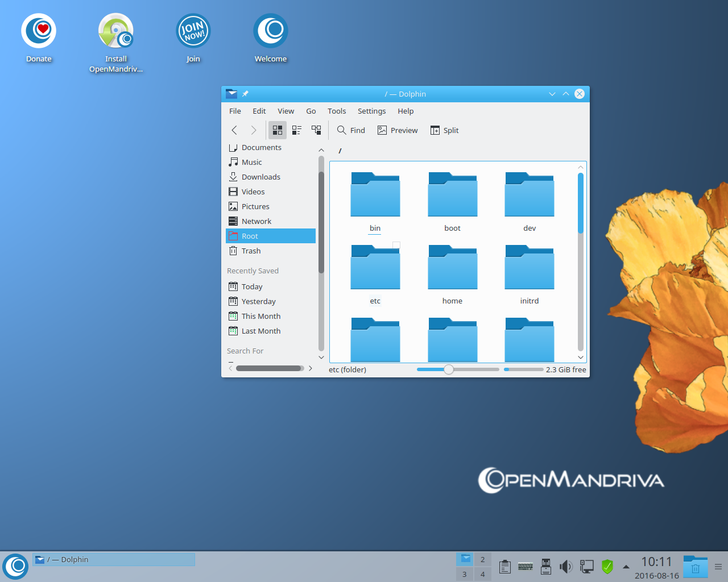Open the Tools menu
728x582 pixels.
click(x=337, y=111)
